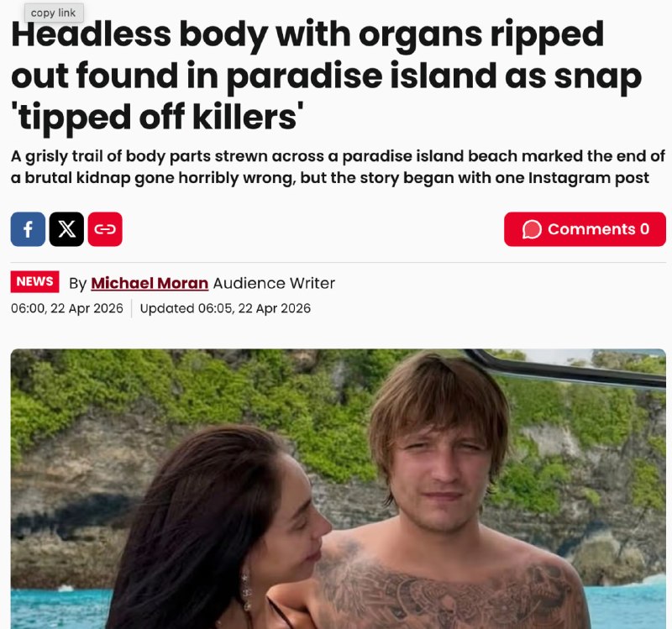
Task: Click the 'copy link' tooltip label
Action: click(x=53, y=13)
